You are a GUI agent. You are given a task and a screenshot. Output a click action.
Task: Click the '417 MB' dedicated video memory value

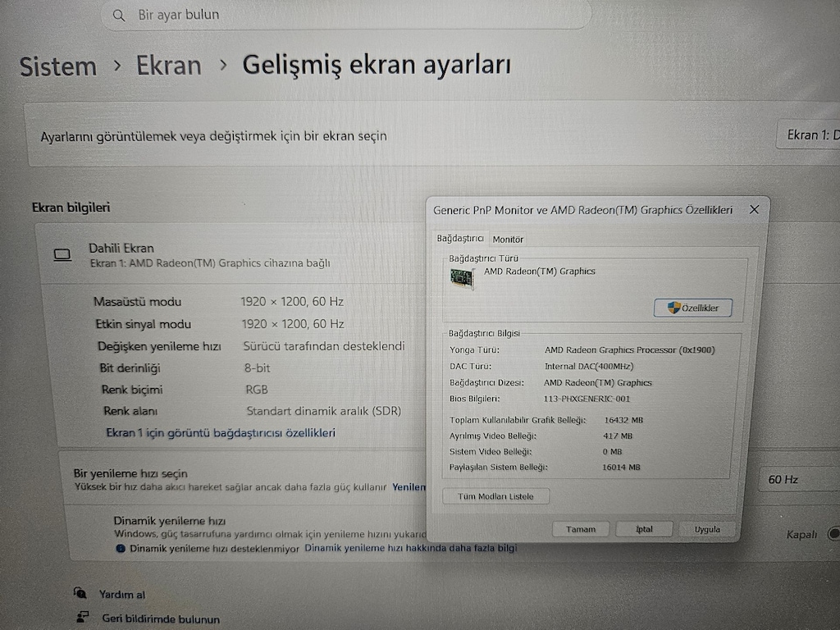tap(618, 436)
